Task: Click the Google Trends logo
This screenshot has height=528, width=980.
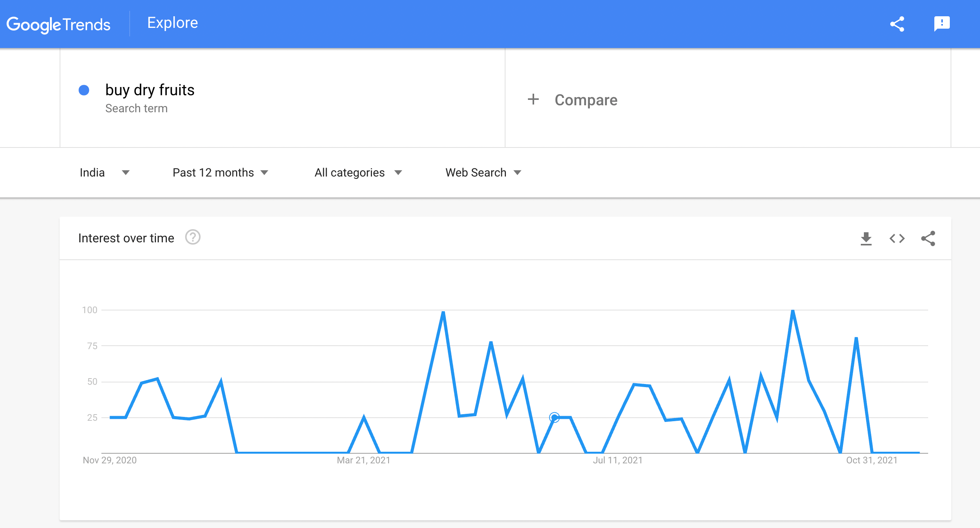Action: click(x=58, y=24)
